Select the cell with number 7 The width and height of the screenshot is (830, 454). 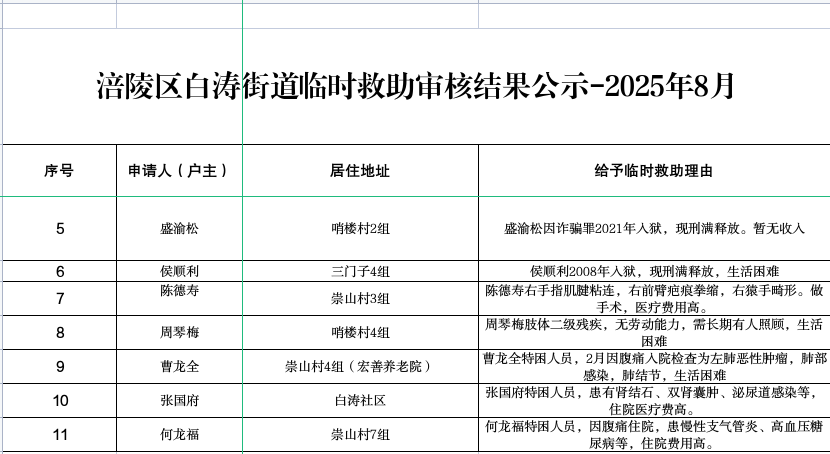pos(59,299)
